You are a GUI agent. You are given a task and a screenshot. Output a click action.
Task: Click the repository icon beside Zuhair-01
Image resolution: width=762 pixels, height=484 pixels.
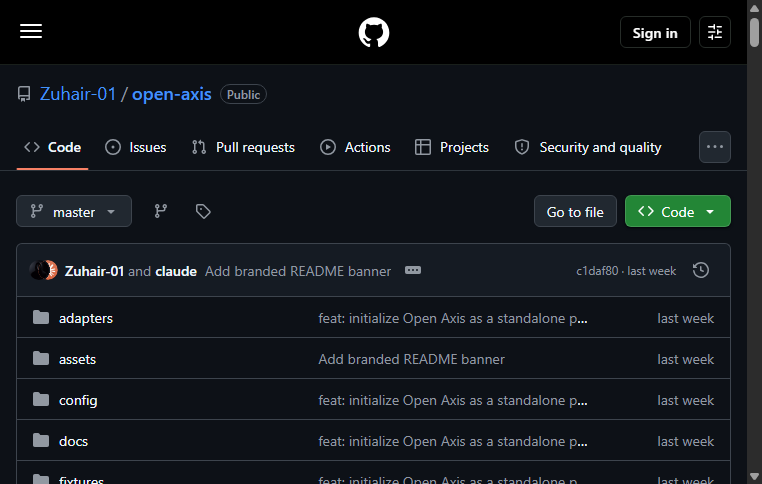pyautogui.click(x=24, y=94)
